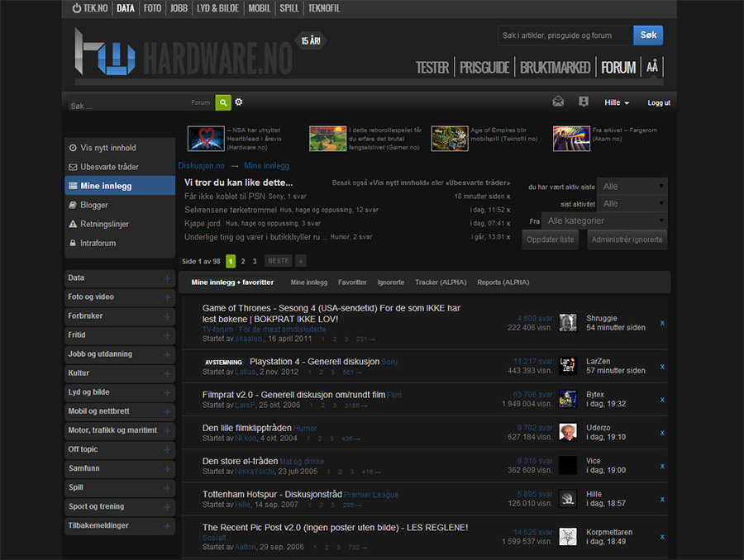Toggle text size with AÅ button
Image resolution: width=744 pixels, height=560 pixels.
point(652,67)
